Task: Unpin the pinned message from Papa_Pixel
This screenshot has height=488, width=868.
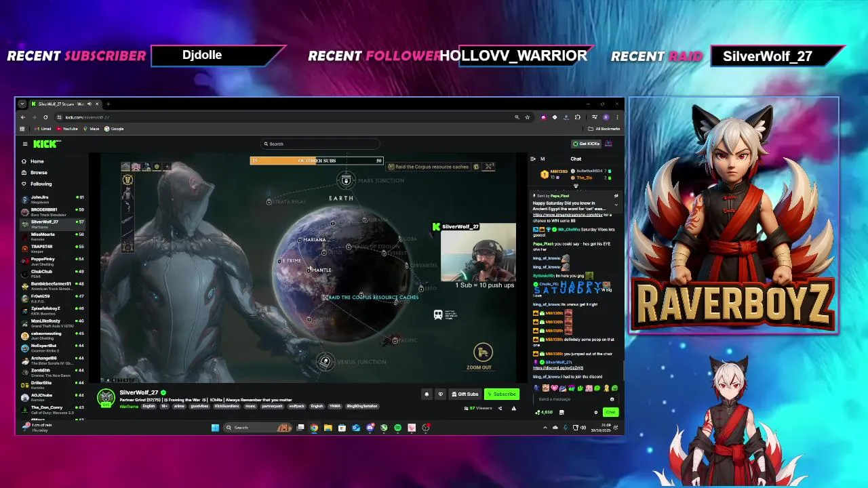Action: pos(616,196)
